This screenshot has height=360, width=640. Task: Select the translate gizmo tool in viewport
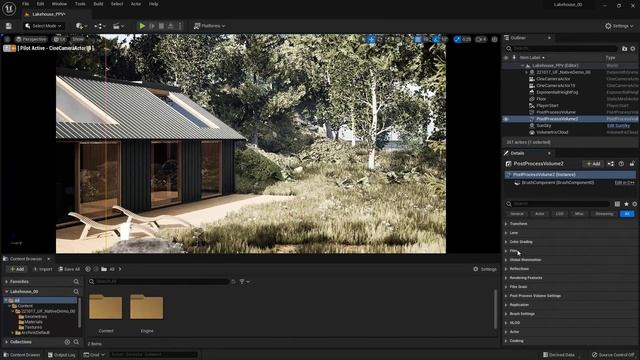click(371, 39)
